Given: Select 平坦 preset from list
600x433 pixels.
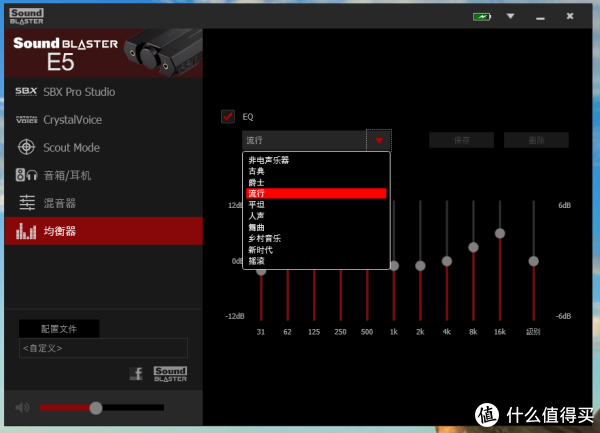Looking at the screenshot, I should coord(316,205).
